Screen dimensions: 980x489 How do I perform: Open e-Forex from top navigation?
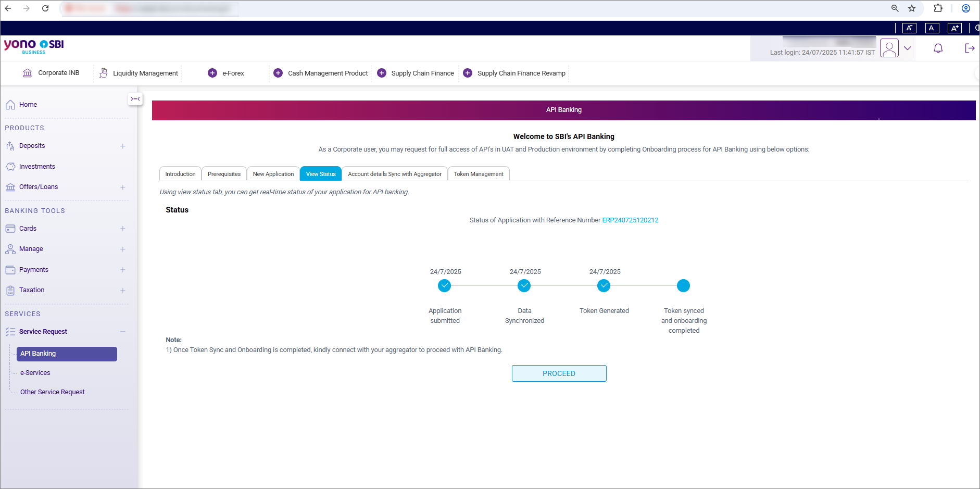coord(226,73)
